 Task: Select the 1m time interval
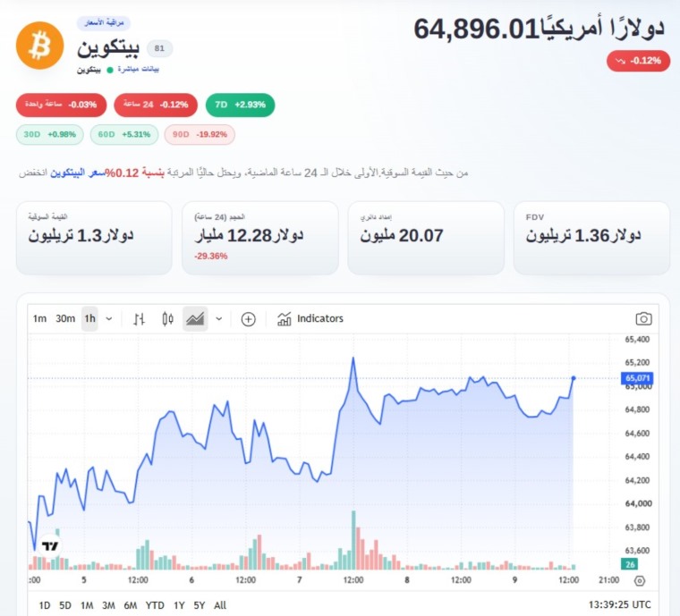[39, 319]
